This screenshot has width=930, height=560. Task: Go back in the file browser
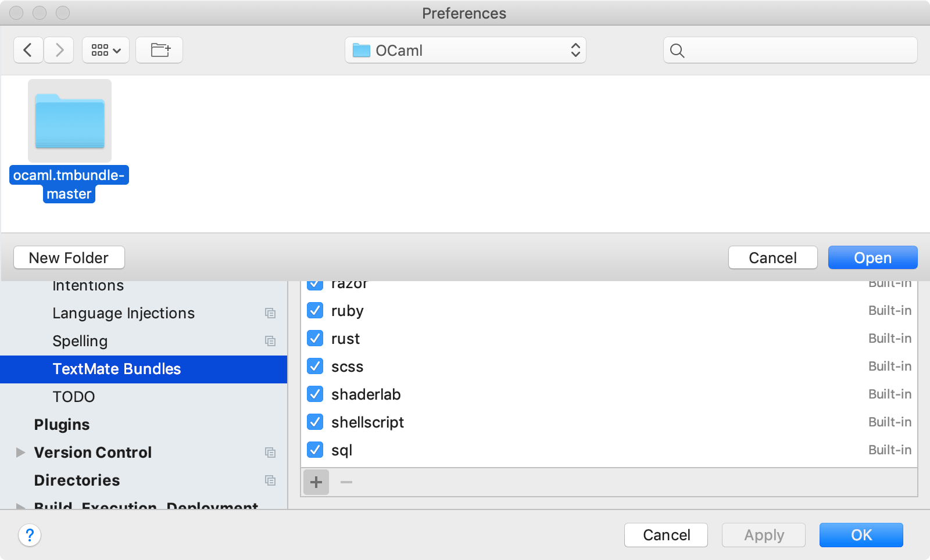click(28, 51)
